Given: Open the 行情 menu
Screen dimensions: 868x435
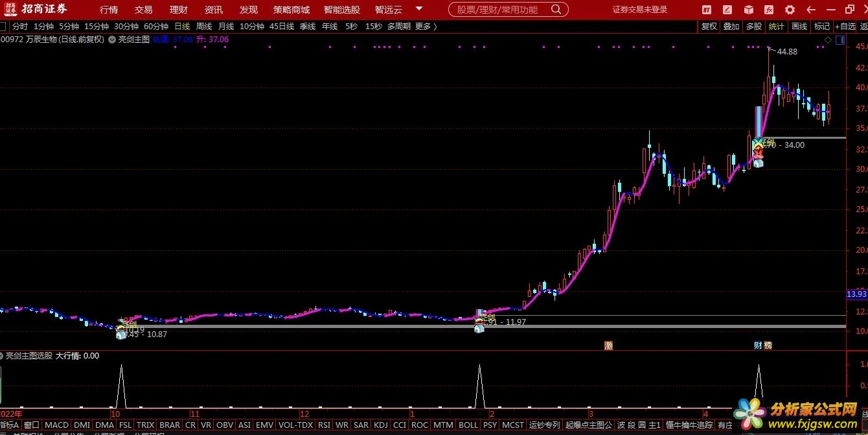Looking at the screenshot, I should [x=109, y=10].
